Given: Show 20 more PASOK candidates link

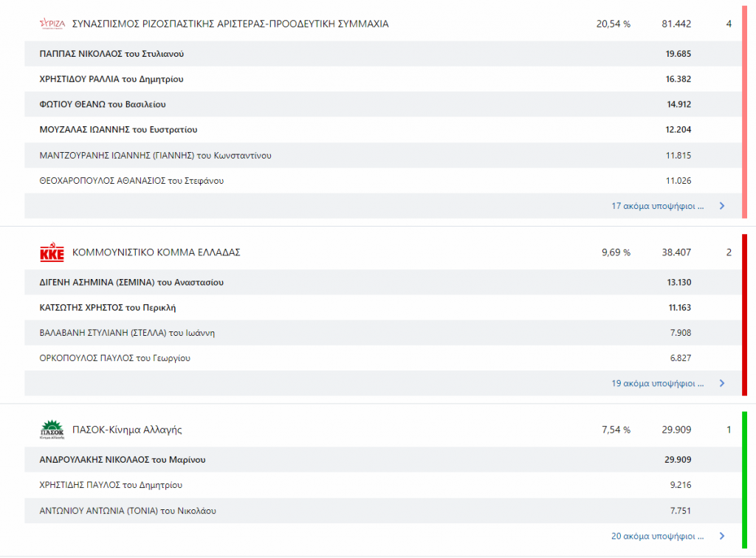Looking at the screenshot, I should coord(657,536).
